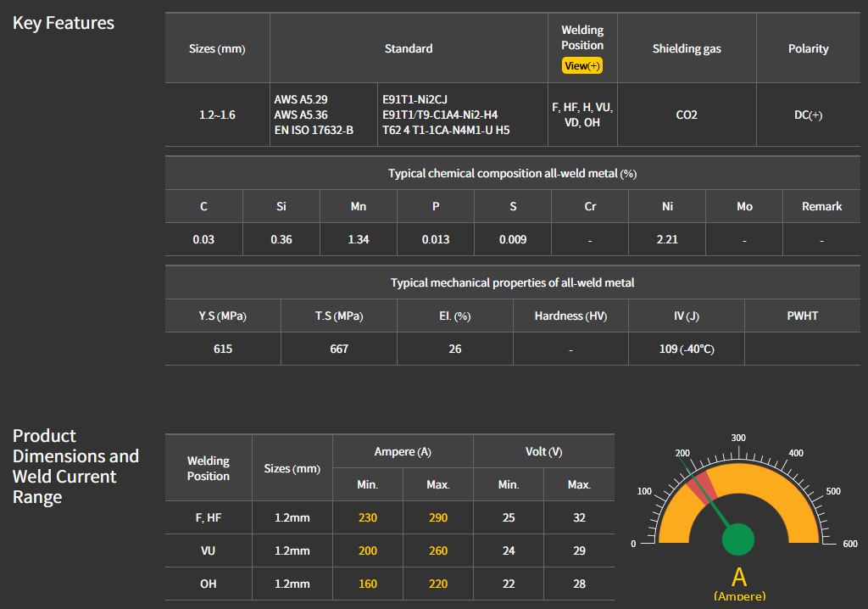
Task: Click the CO2 shielding gas cell
Action: coord(687,115)
